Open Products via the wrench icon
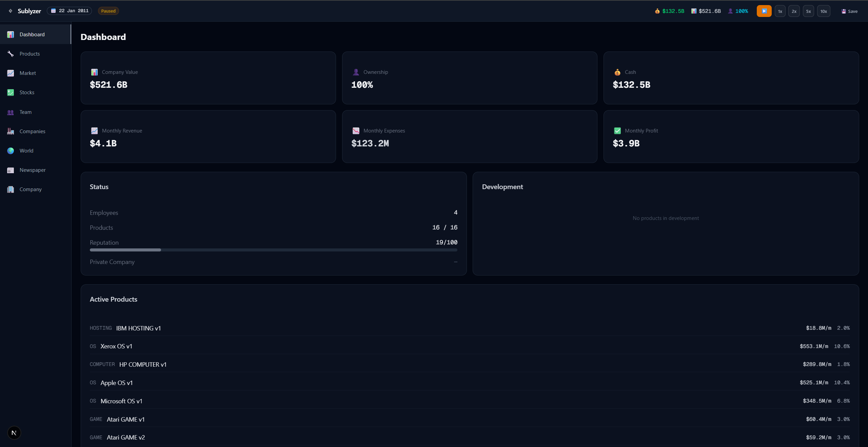 pyautogui.click(x=11, y=54)
